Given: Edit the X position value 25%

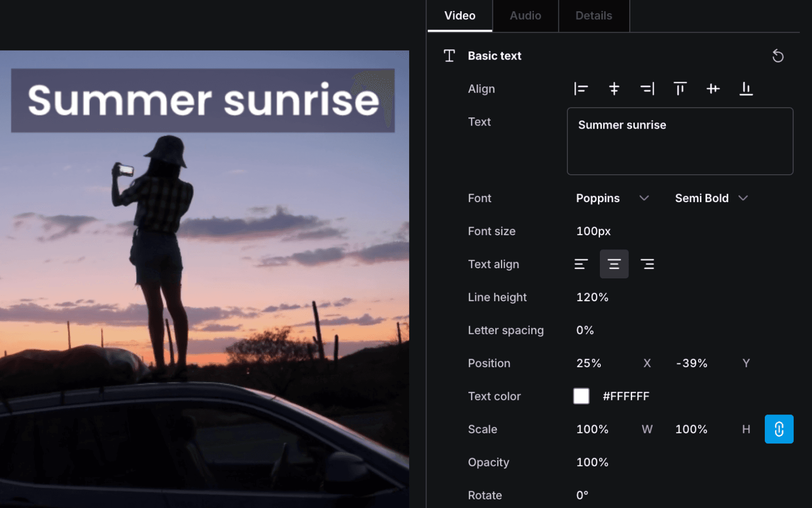Looking at the screenshot, I should click(589, 363).
